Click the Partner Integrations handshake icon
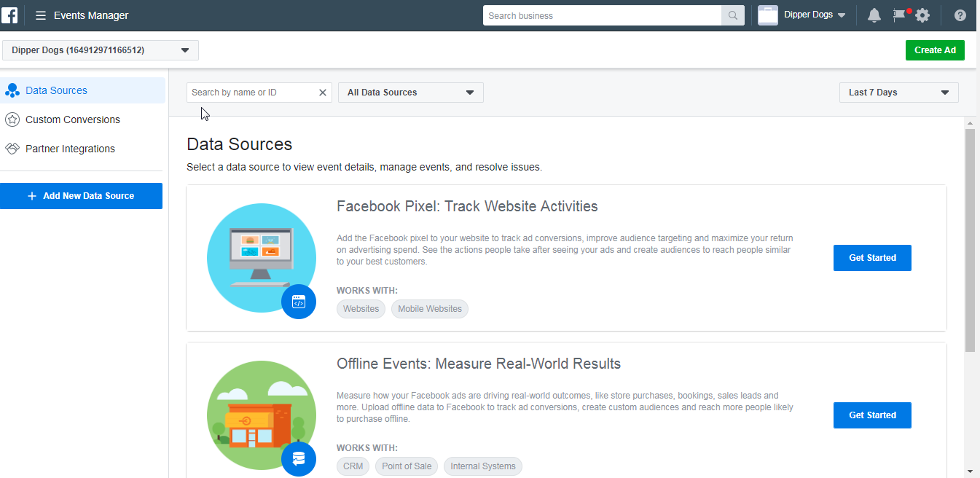 tap(12, 149)
